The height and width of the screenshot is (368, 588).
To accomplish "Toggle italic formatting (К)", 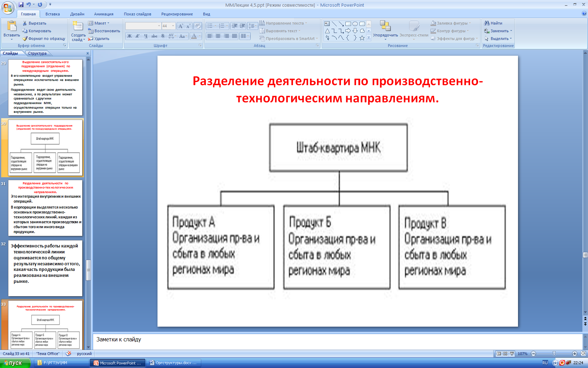I will coord(138,36).
